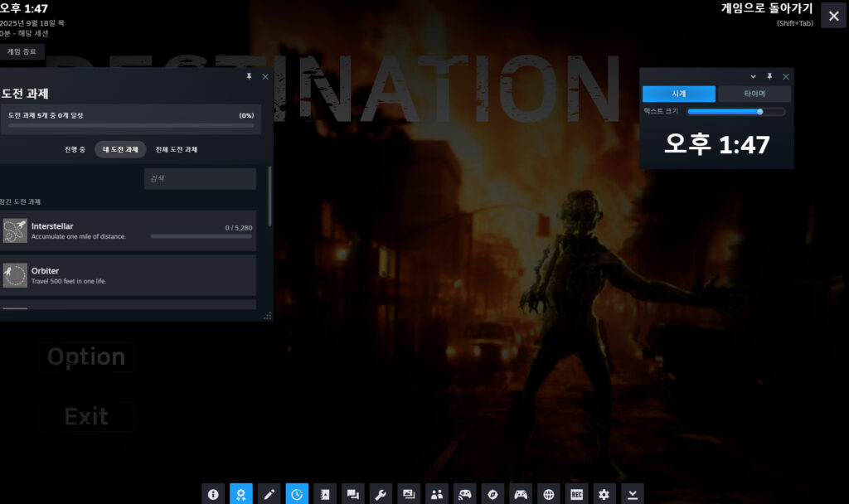Viewport: 849px width, 504px height.
Task: Select the 전체 도전 과제 tab
Action: point(177,149)
